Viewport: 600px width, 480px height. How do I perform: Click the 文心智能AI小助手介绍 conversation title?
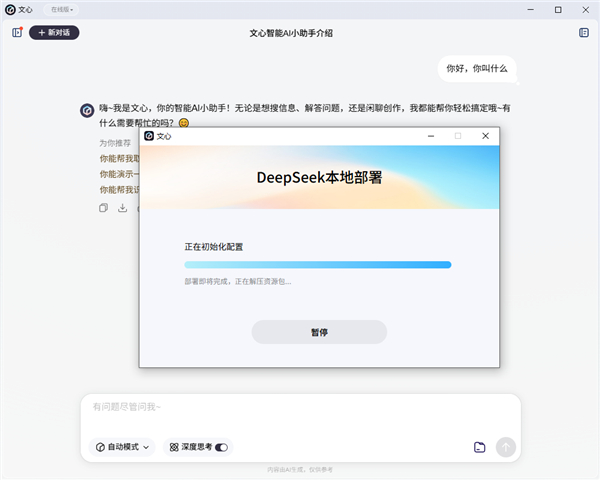291,33
